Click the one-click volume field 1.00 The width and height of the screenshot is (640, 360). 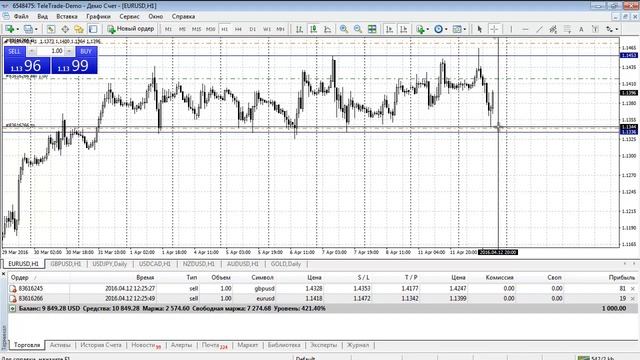(x=51, y=51)
